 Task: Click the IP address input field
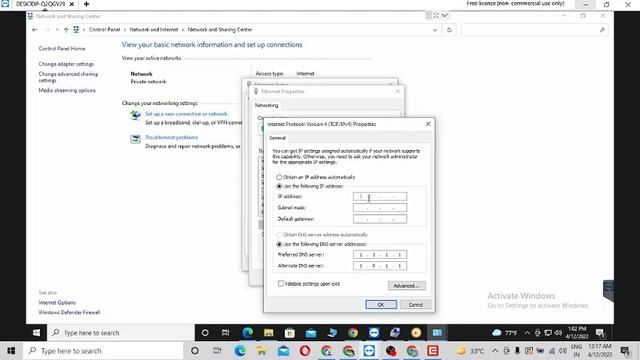(x=380, y=197)
